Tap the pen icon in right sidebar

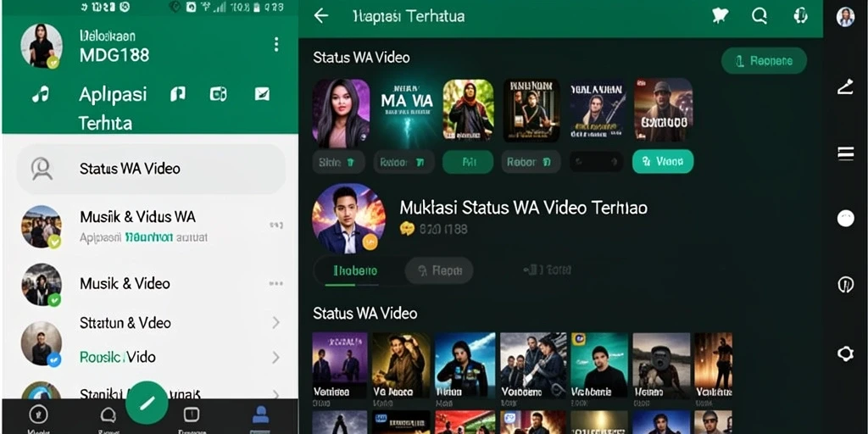pos(845,87)
